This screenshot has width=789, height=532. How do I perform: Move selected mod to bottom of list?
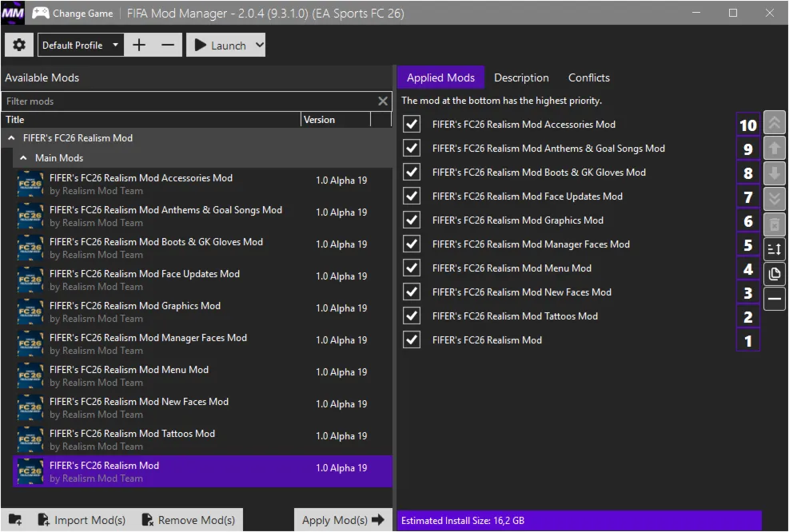coord(775,199)
